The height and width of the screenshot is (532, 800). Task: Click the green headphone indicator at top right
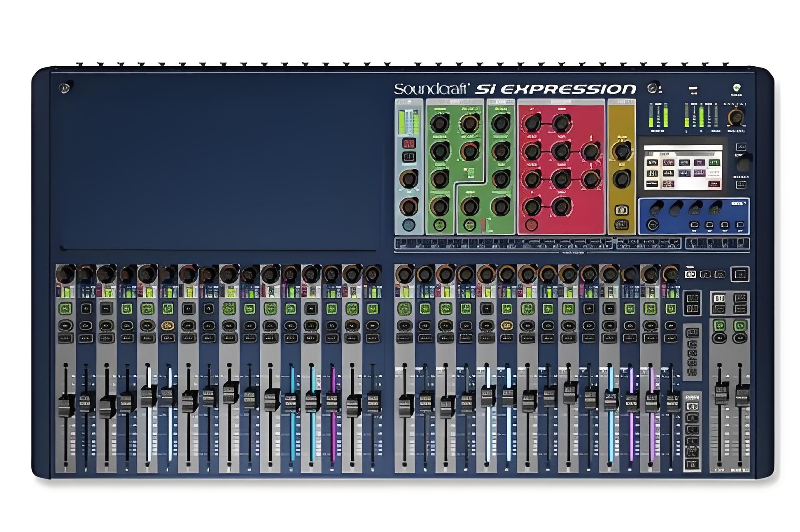click(x=737, y=88)
